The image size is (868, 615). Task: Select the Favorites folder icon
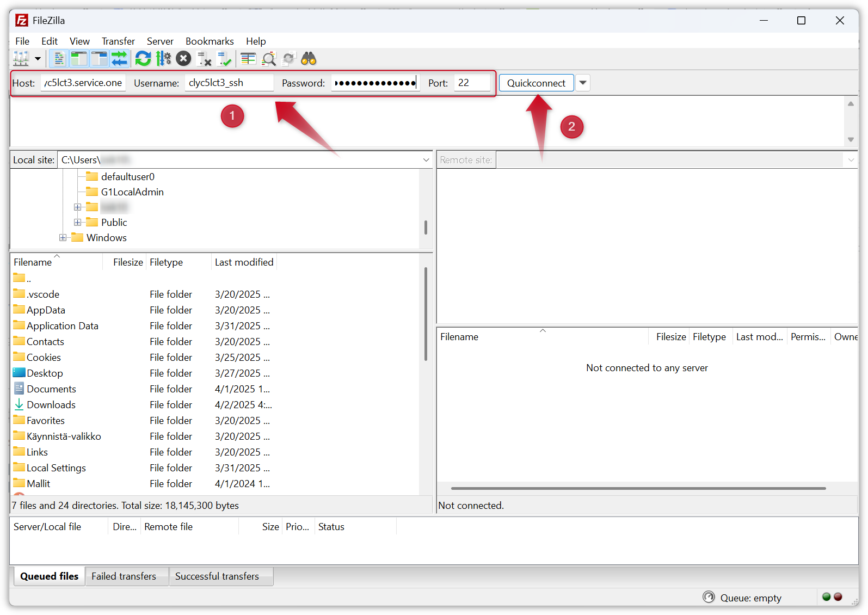[x=19, y=420]
